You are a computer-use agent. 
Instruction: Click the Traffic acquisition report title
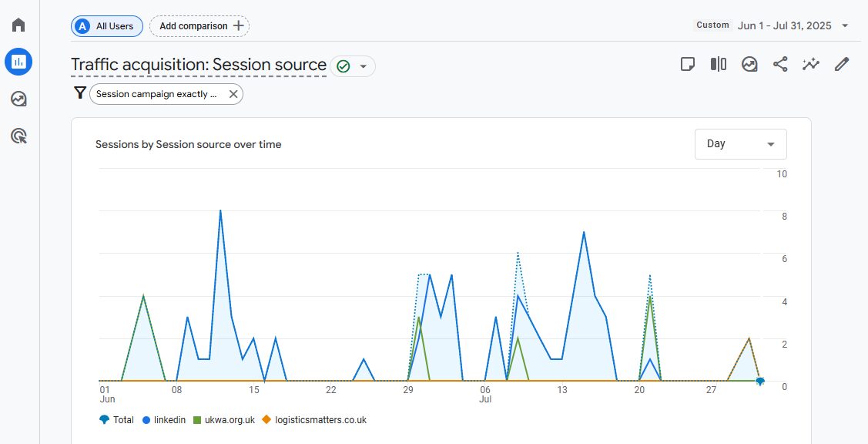[199, 65]
